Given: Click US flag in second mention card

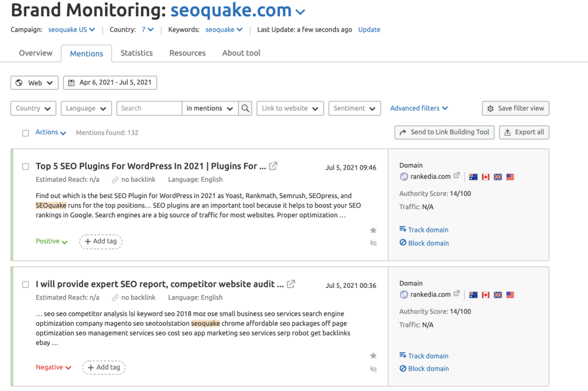Looking at the screenshot, I should 510,295.
